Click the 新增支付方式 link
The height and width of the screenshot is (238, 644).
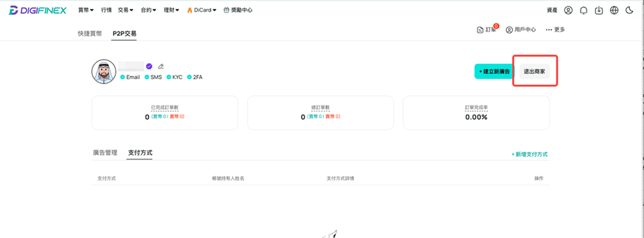click(530, 154)
